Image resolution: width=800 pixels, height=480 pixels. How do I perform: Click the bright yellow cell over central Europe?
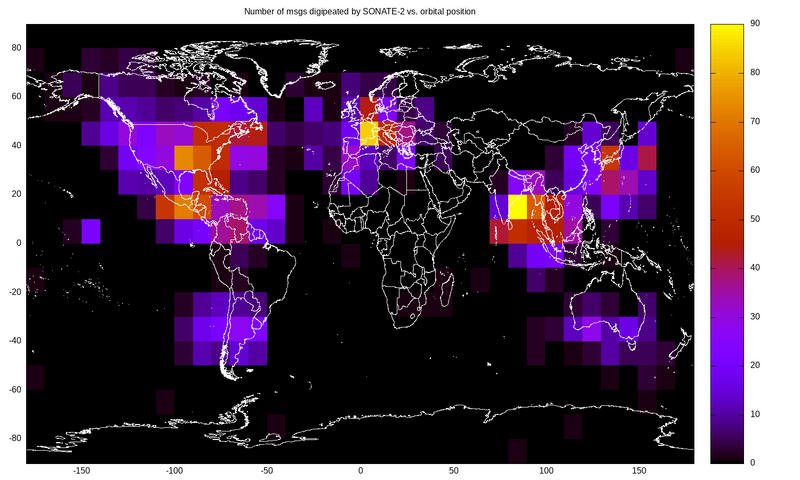point(369,133)
